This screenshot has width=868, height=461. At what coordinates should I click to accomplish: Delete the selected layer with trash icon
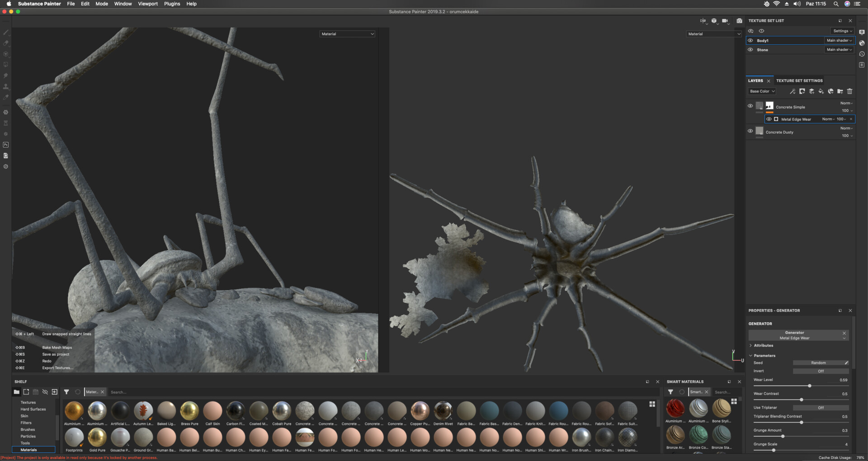(849, 91)
